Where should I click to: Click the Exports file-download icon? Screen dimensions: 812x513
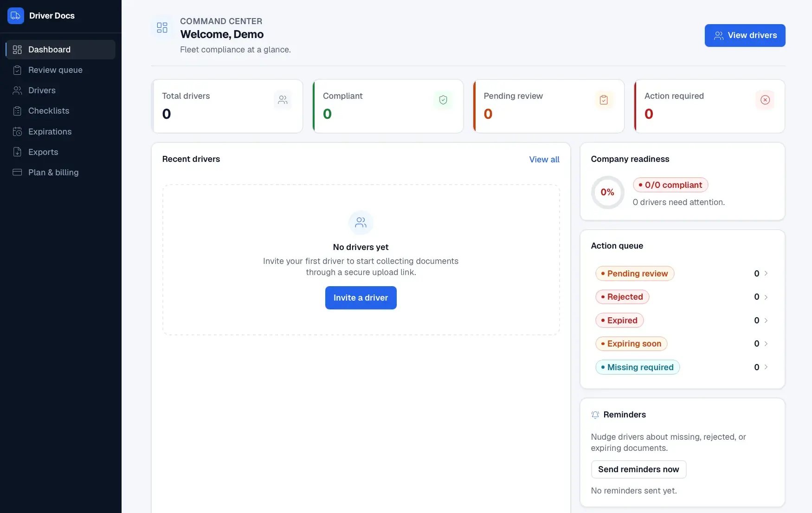17,152
